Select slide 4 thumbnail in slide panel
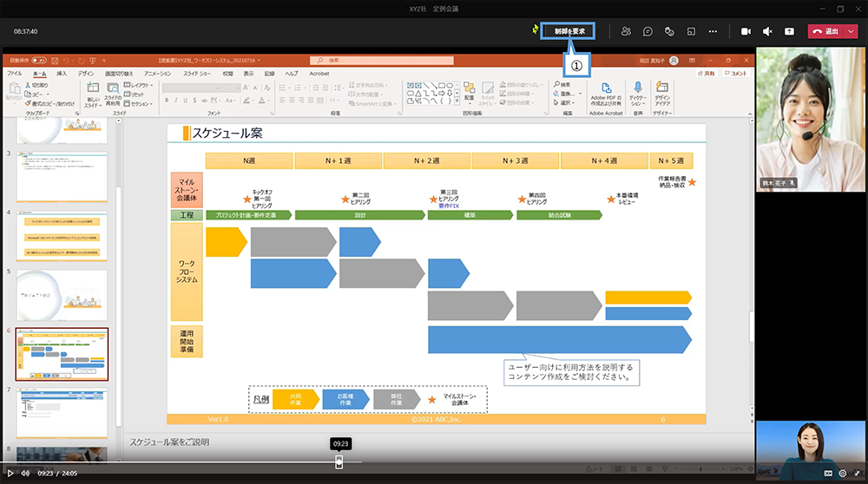The image size is (868, 484). 62,236
